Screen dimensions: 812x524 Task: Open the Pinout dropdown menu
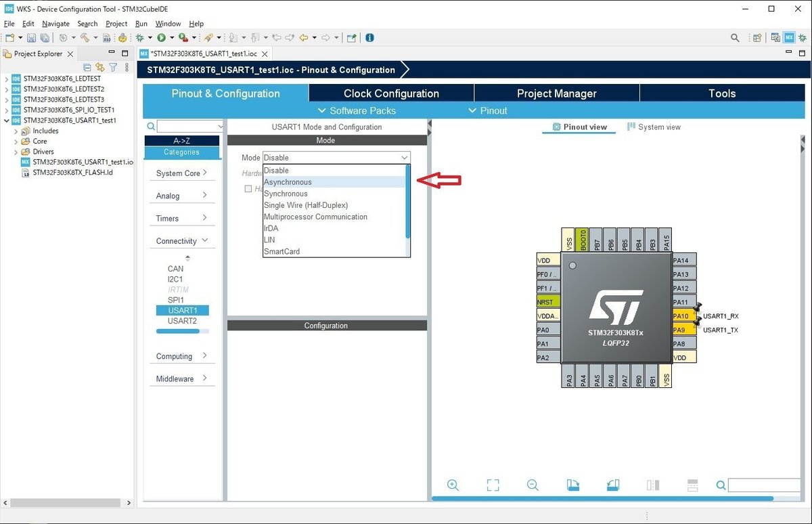tap(488, 110)
